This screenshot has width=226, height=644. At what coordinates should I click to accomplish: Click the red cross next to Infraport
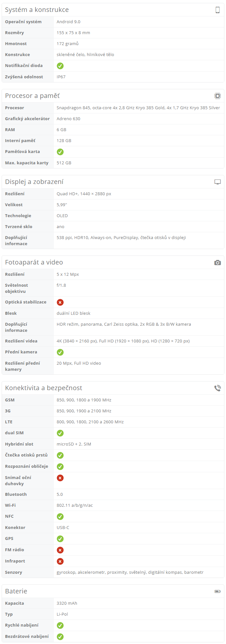click(x=60, y=561)
